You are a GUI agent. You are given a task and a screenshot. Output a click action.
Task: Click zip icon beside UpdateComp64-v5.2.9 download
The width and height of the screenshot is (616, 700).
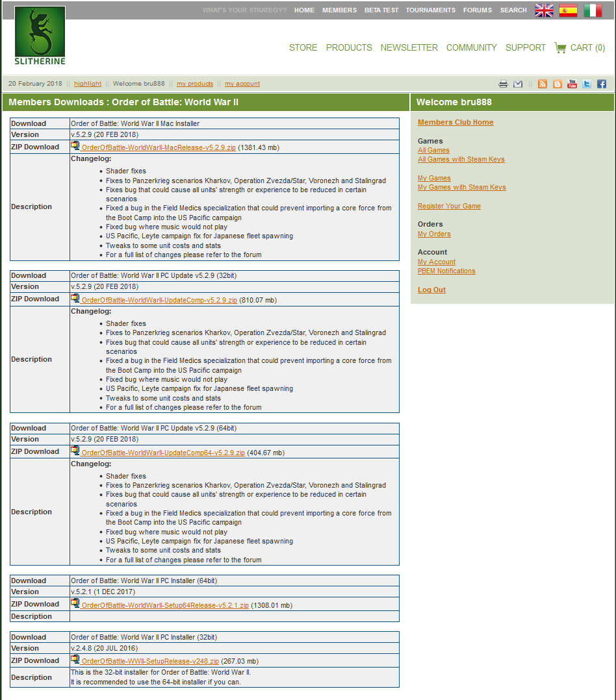tap(75, 451)
